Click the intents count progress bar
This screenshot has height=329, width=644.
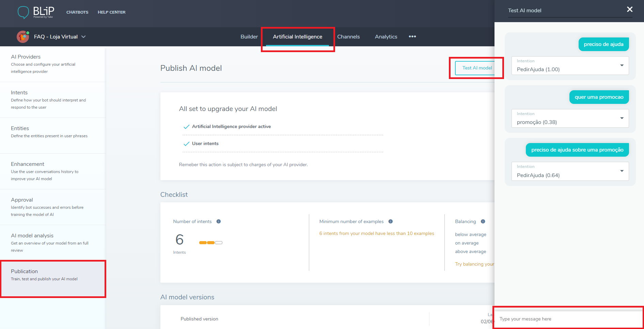pyautogui.click(x=210, y=243)
